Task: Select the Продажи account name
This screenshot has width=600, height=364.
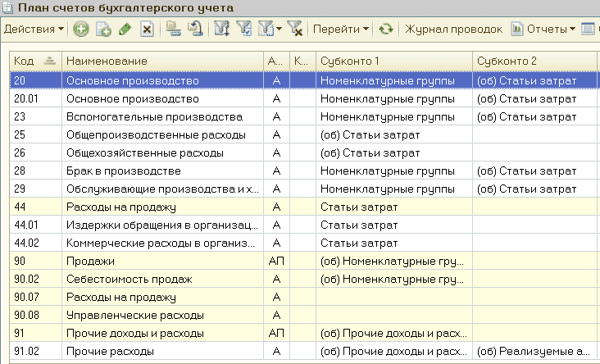Action: coord(90,261)
